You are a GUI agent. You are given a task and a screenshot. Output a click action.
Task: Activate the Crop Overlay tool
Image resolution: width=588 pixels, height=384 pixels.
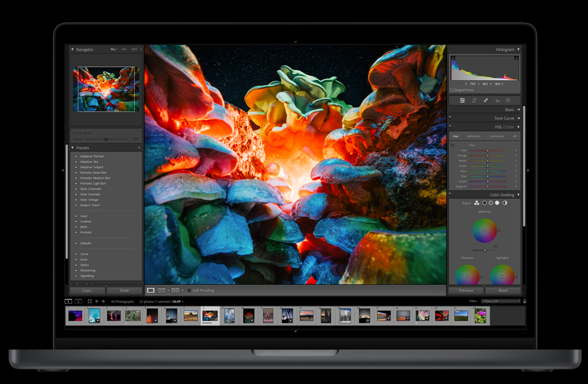pyautogui.click(x=474, y=101)
